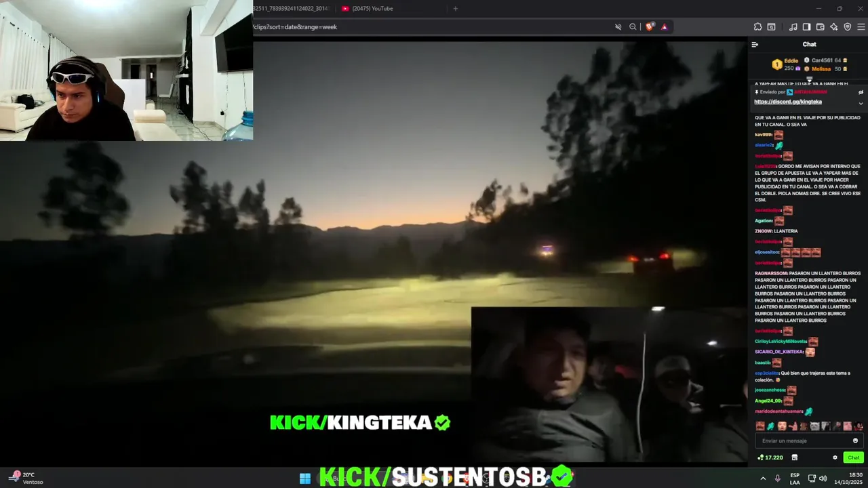Image resolution: width=868 pixels, height=488 pixels.
Task: Click the Brave VPN shield icon
Action: [x=847, y=27]
